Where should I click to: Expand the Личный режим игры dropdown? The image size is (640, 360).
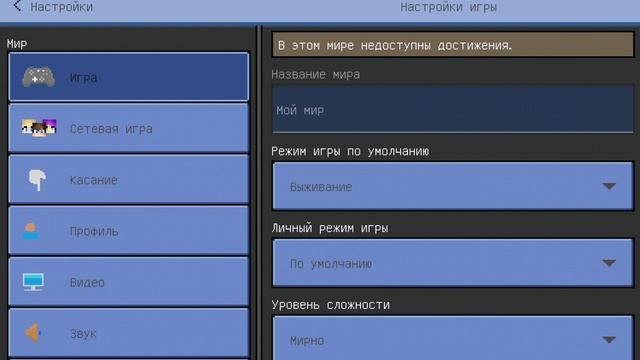click(x=453, y=263)
